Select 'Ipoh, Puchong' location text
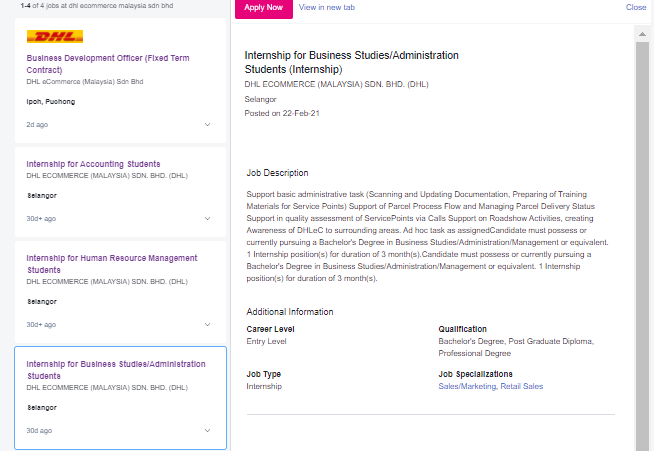Image resolution: width=654 pixels, height=451 pixels. (x=50, y=102)
